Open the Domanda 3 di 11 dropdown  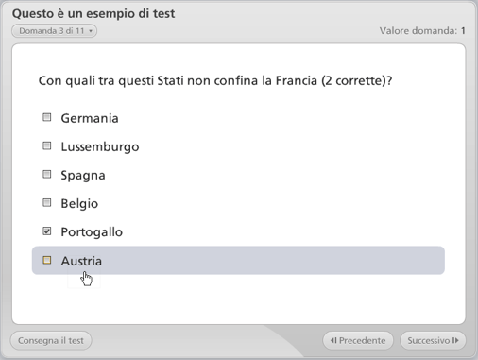pos(54,31)
